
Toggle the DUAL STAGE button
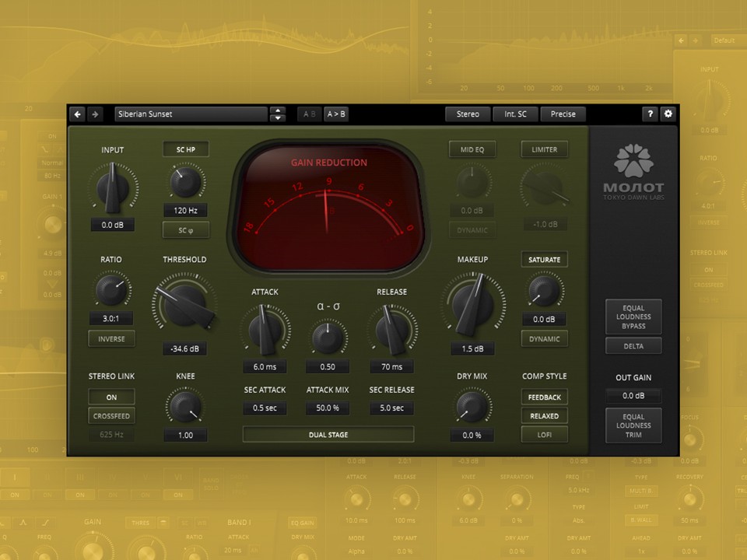328,435
